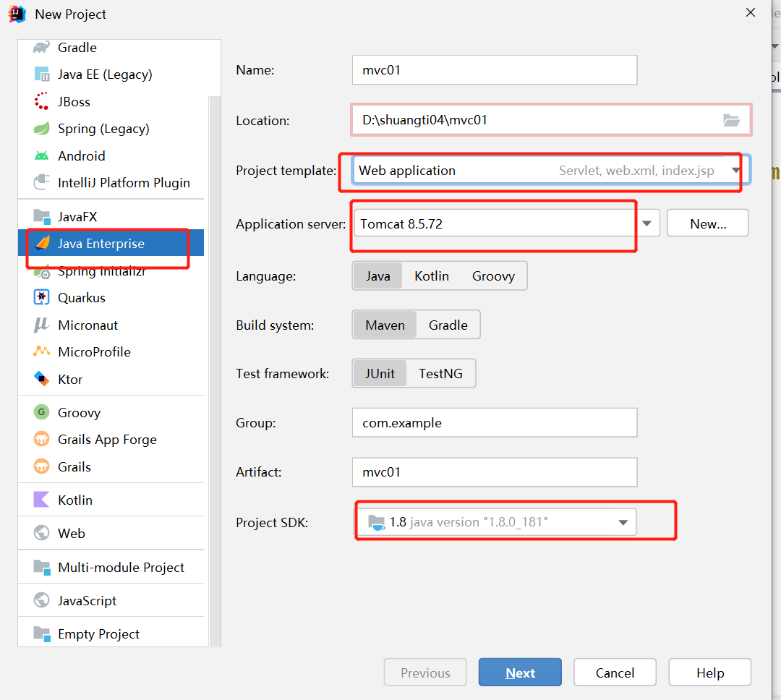Click the project type list scrollbar
The width and height of the screenshot is (781, 700).
(x=215, y=362)
